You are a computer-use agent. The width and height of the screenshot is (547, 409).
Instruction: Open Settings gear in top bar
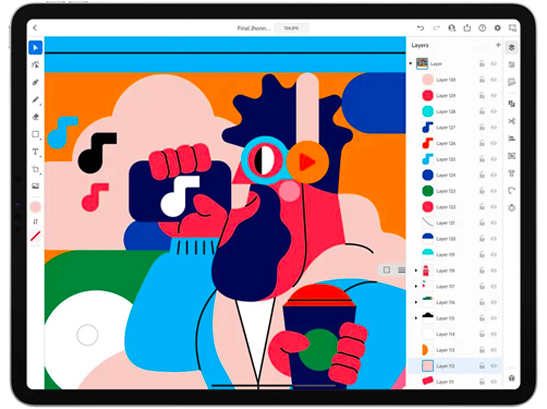tap(497, 28)
